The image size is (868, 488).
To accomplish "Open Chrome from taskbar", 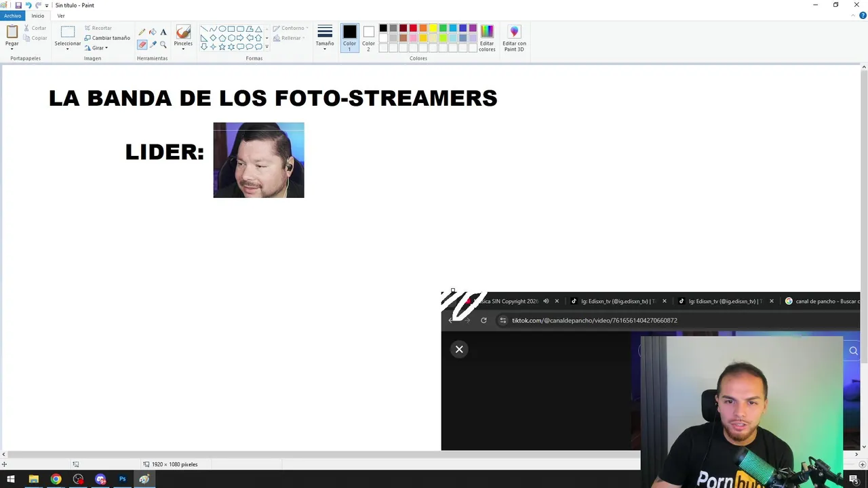I will tap(56, 479).
